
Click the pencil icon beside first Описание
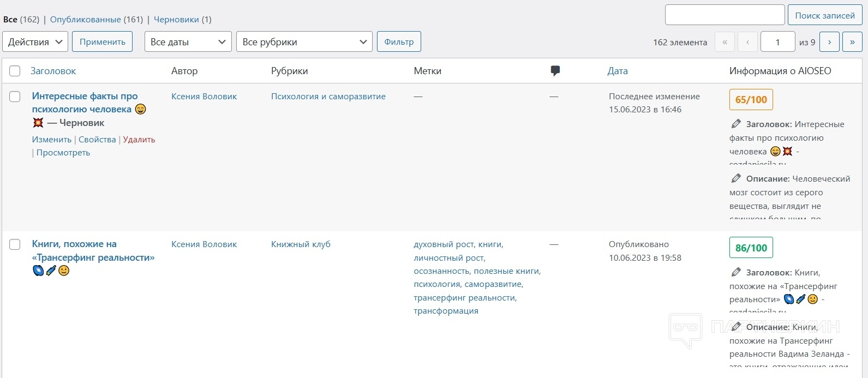point(736,178)
